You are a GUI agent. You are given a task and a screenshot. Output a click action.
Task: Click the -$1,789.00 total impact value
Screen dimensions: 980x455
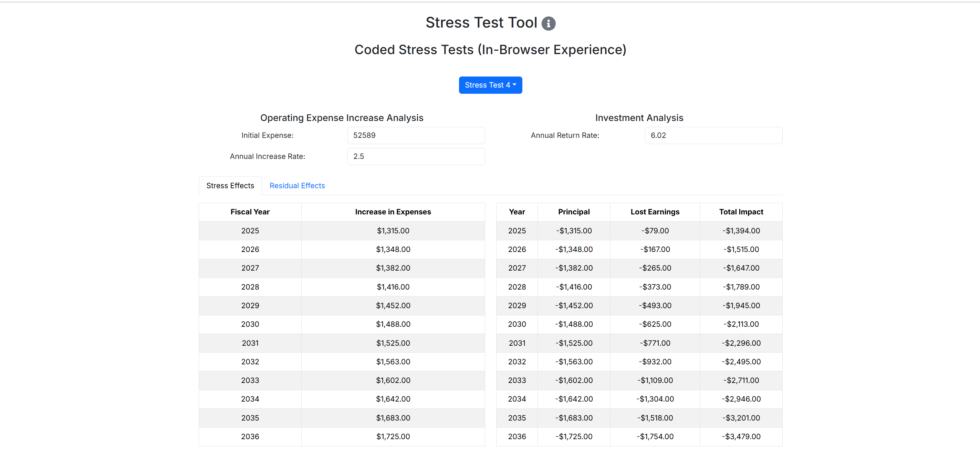741,287
